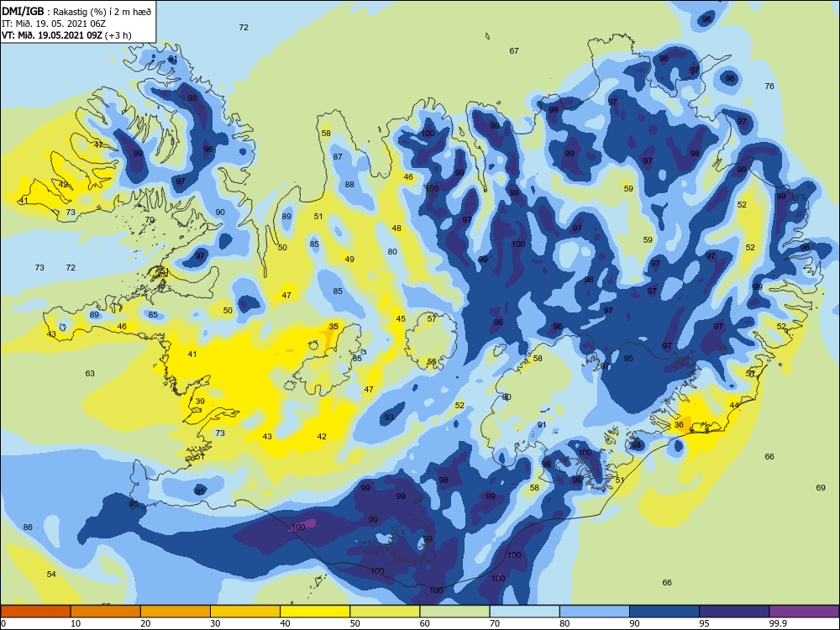This screenshot has width=840, height=630.
Task: Click the legend scale label '30'
Action: coord(215,623)
